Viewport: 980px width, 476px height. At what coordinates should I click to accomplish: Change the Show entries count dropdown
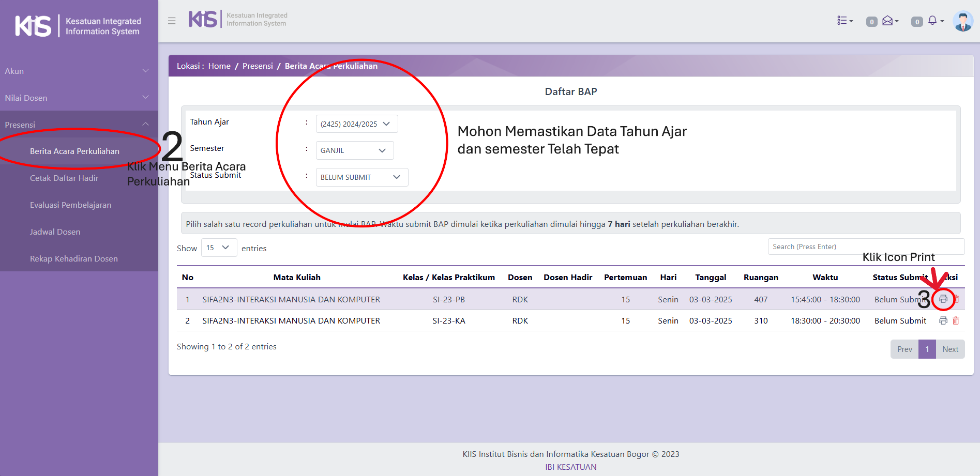219,248
